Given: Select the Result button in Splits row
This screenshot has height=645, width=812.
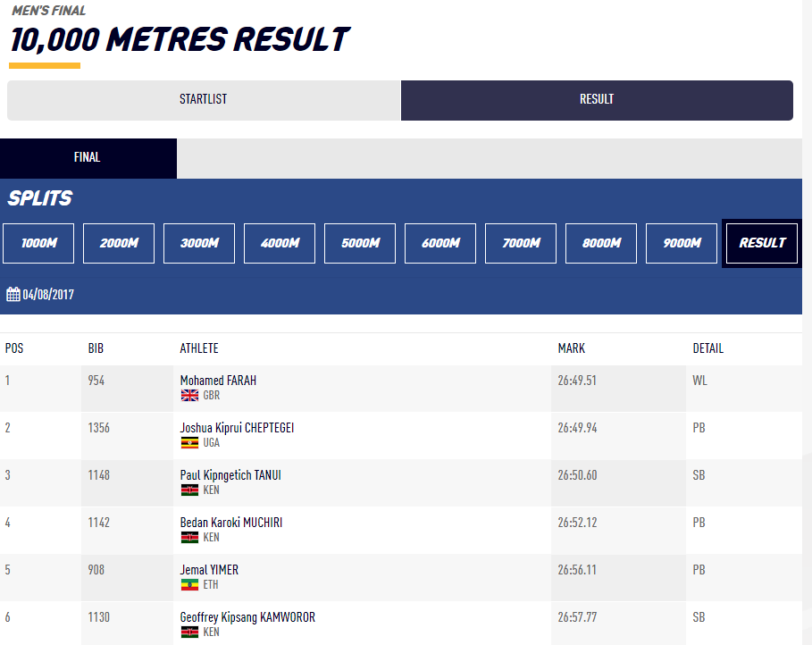Looking at the screenshot, I should coord(762,243).
